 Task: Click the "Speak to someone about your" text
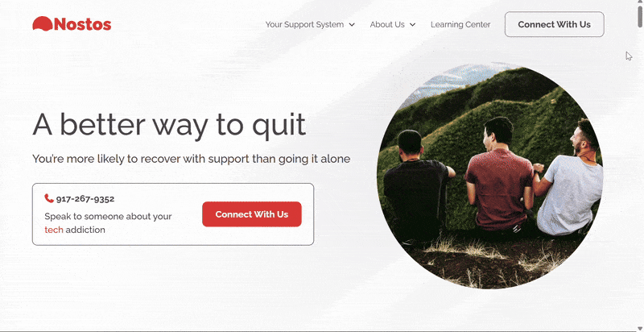pos(108,216)
